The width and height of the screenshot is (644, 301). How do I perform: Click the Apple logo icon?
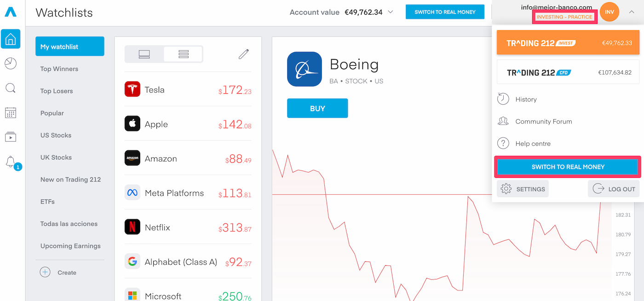click(x=132, y=124)
